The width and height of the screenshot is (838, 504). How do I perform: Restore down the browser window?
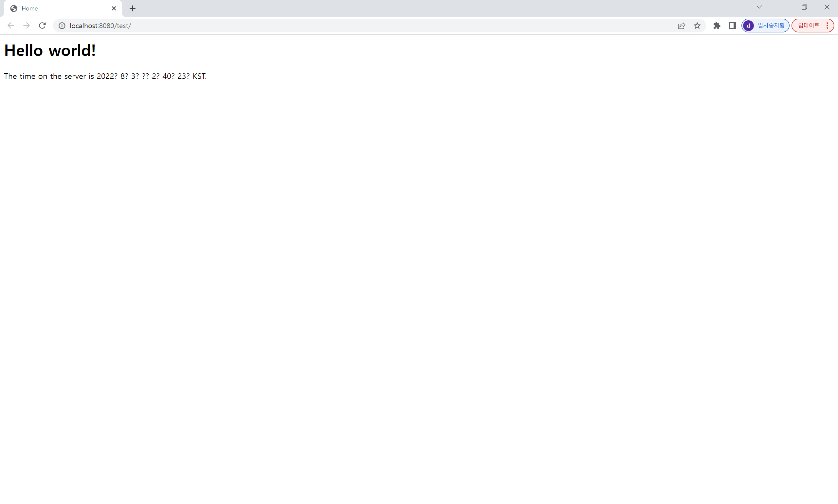coord(804,7)
